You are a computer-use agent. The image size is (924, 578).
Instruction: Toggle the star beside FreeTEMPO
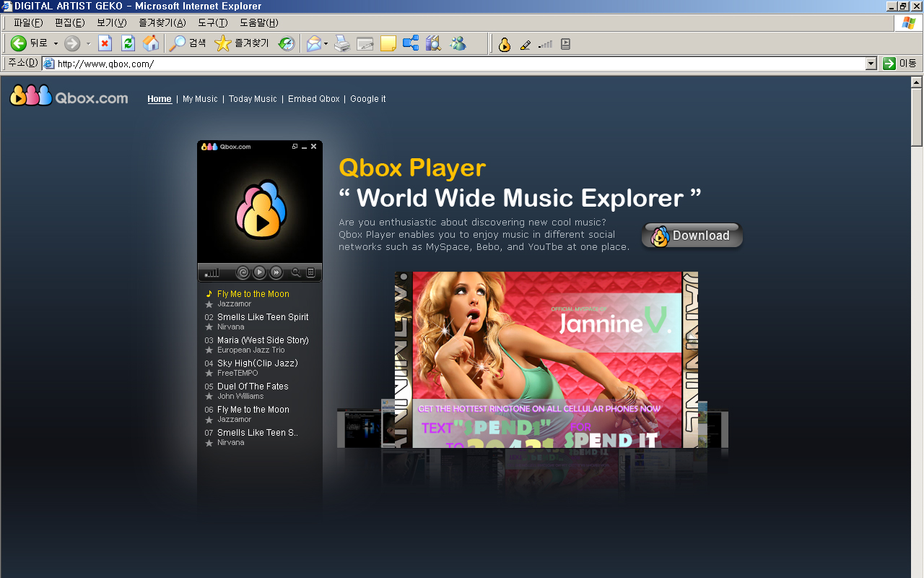[209, 374]
